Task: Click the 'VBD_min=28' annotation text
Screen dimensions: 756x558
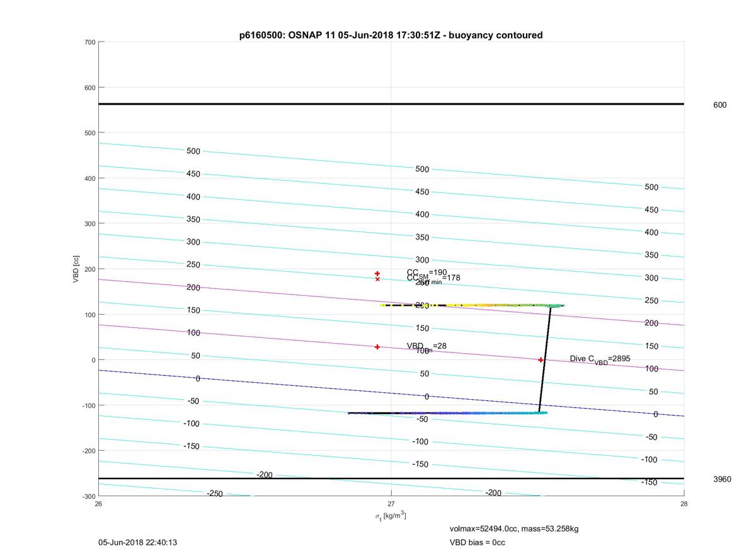Action: pyautogui.click(x=427, y=346)
